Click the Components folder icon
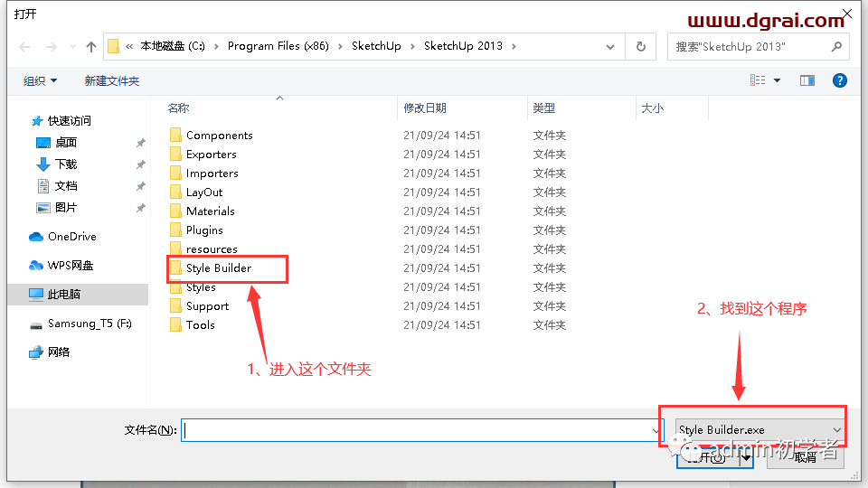 tap(175, 135)
